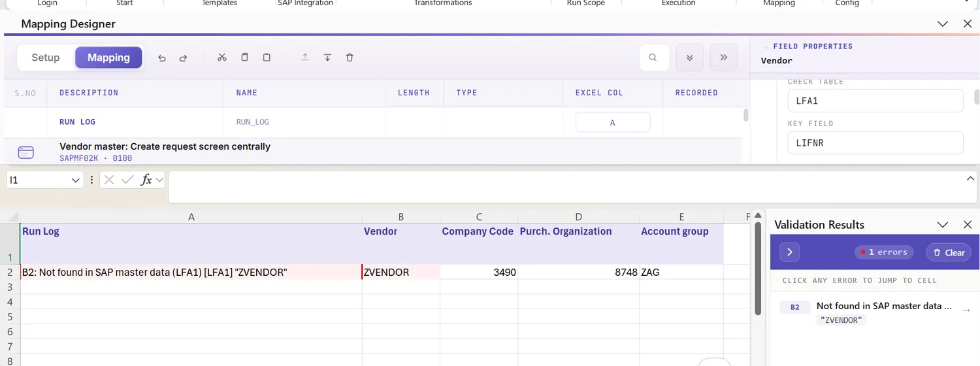This screenshot has width=980, height=366.
Task: Select cell B2 containing ZVENDOR
Action: coord(400,272)
